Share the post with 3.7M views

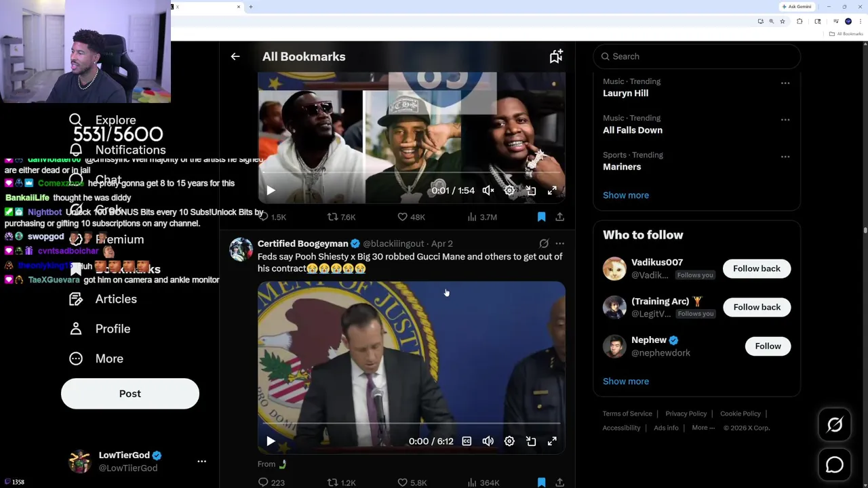pos(559,217)
